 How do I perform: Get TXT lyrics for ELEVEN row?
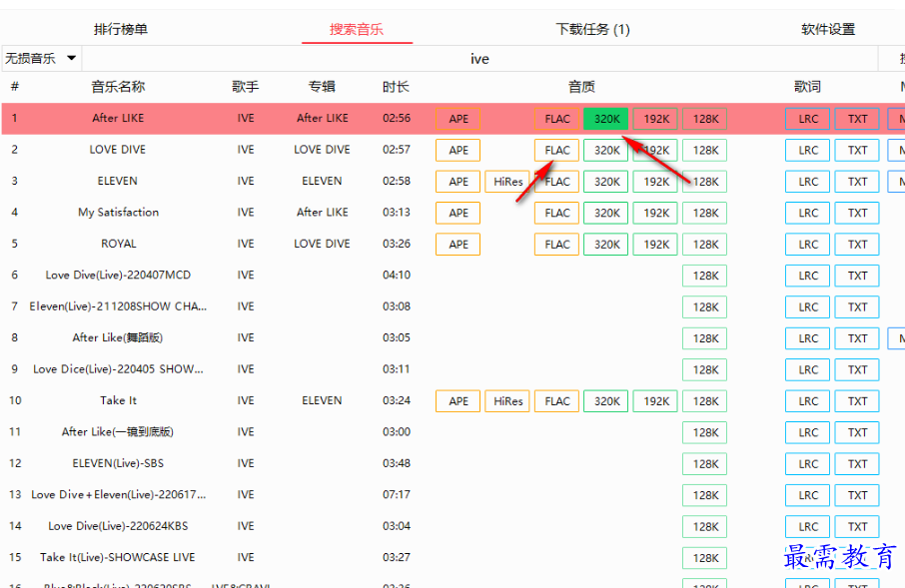(857, 182)
